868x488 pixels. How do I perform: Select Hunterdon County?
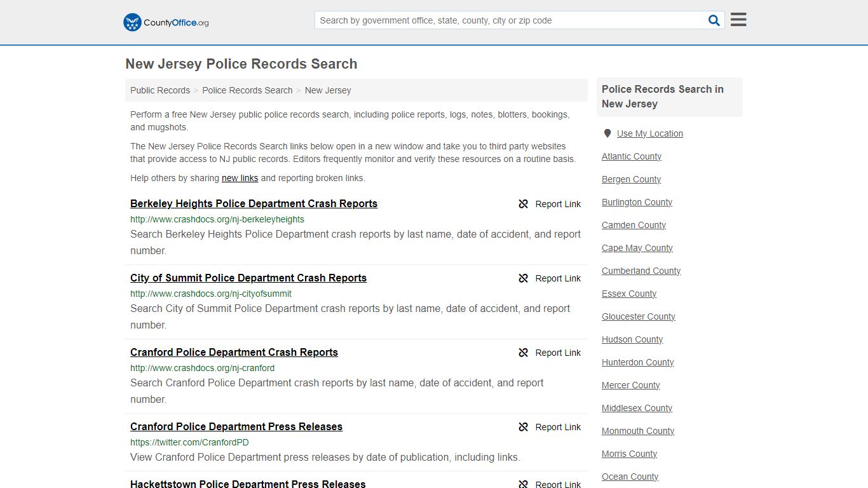(x=637, y=362)
